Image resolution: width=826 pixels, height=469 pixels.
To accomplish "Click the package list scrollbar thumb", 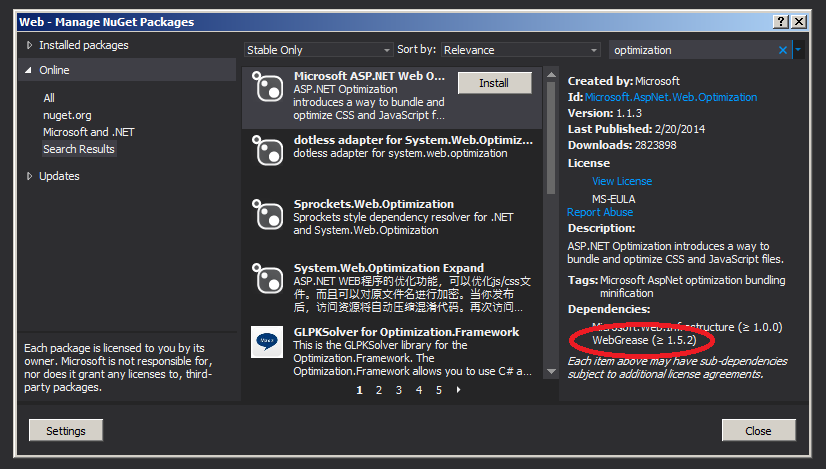I will pyautogui.click(x=551, y=138).
